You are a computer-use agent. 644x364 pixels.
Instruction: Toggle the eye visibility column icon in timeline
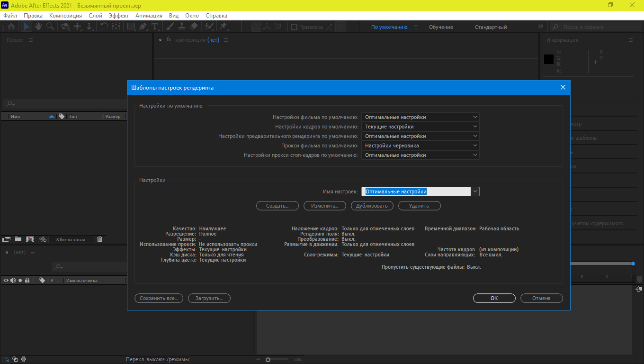(x=6, y=280)
